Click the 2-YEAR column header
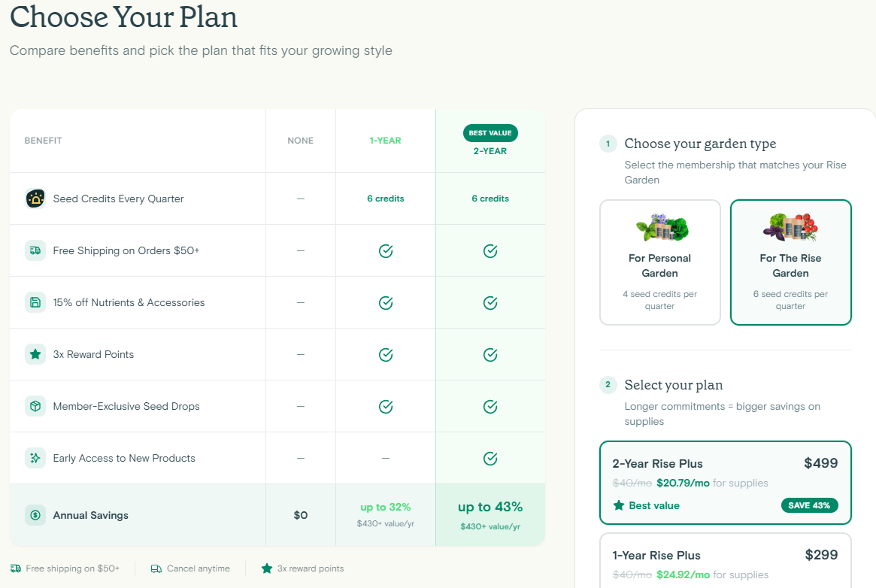This screenshot has height=588, width=876. [490, 151]
